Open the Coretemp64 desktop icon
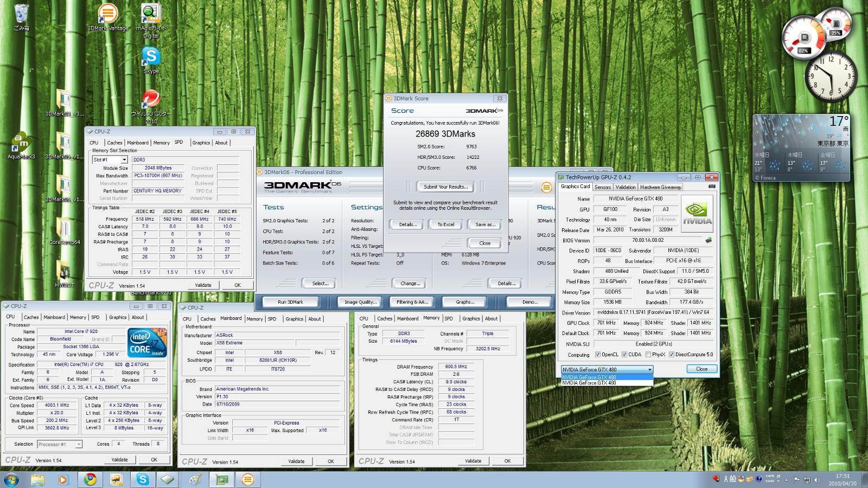 (x=65, y=231)
